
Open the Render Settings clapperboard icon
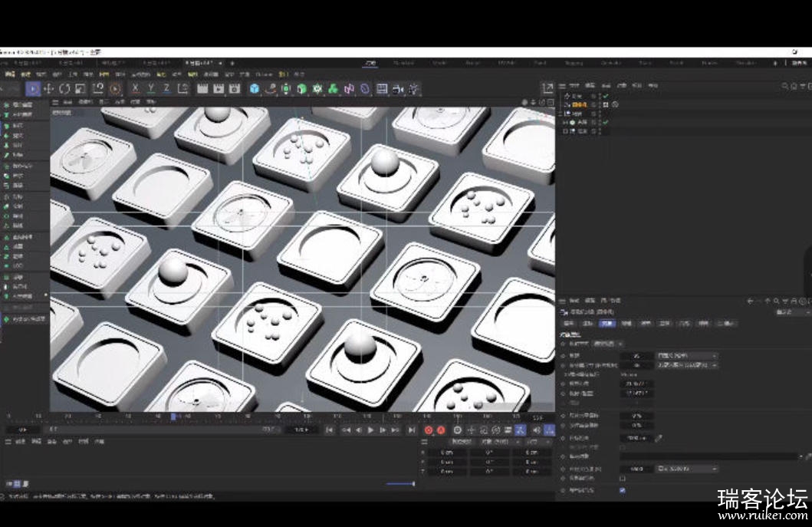(x=235, y=89)
